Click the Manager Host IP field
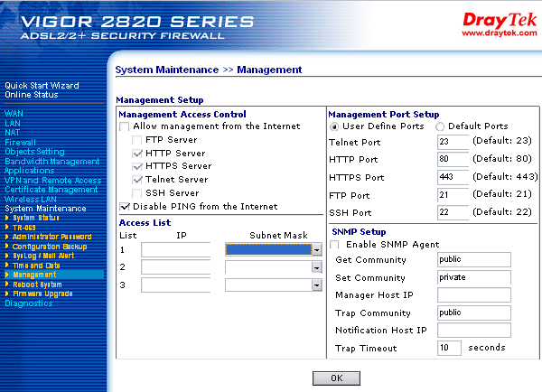542x392 pixels. (474, 295)
